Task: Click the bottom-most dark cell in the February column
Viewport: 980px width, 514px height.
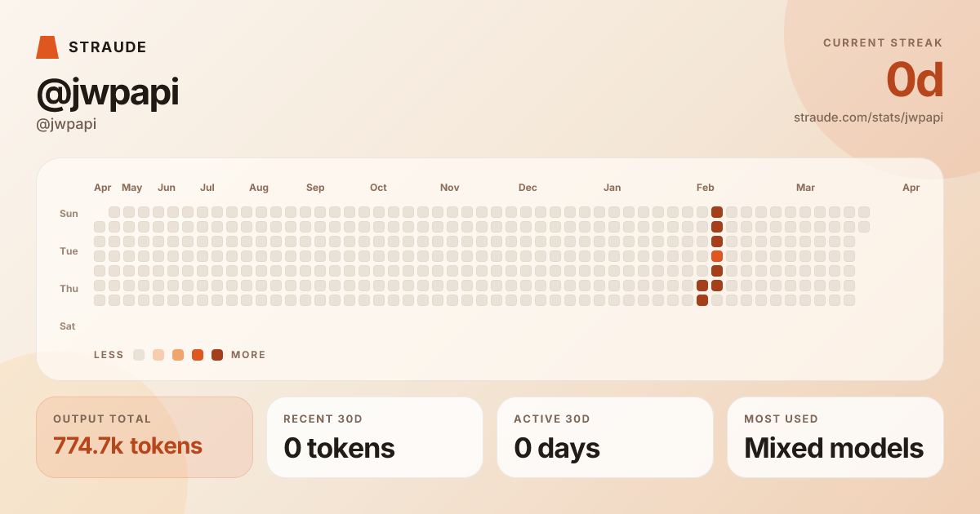Action: point(702,300)
